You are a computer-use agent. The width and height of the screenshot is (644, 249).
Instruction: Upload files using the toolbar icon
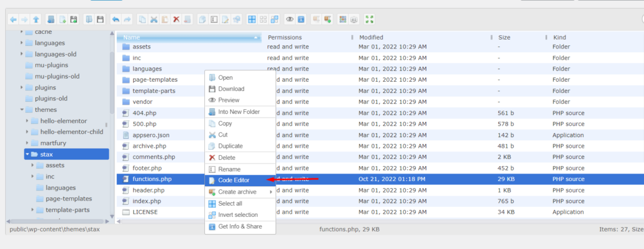point(74,19)
